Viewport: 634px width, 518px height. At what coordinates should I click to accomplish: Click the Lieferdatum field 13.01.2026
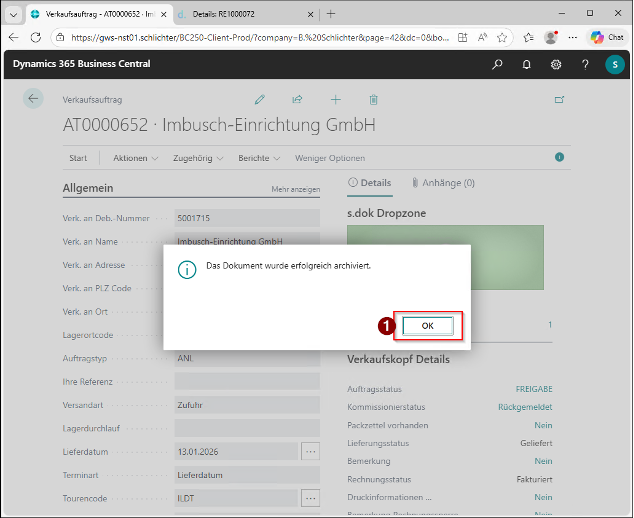[x=236, y=452]
